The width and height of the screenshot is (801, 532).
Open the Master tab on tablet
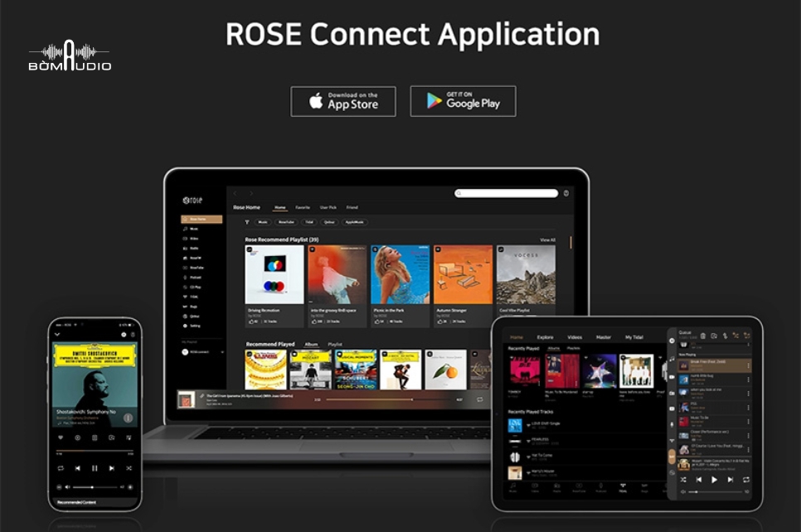(604, 337)
